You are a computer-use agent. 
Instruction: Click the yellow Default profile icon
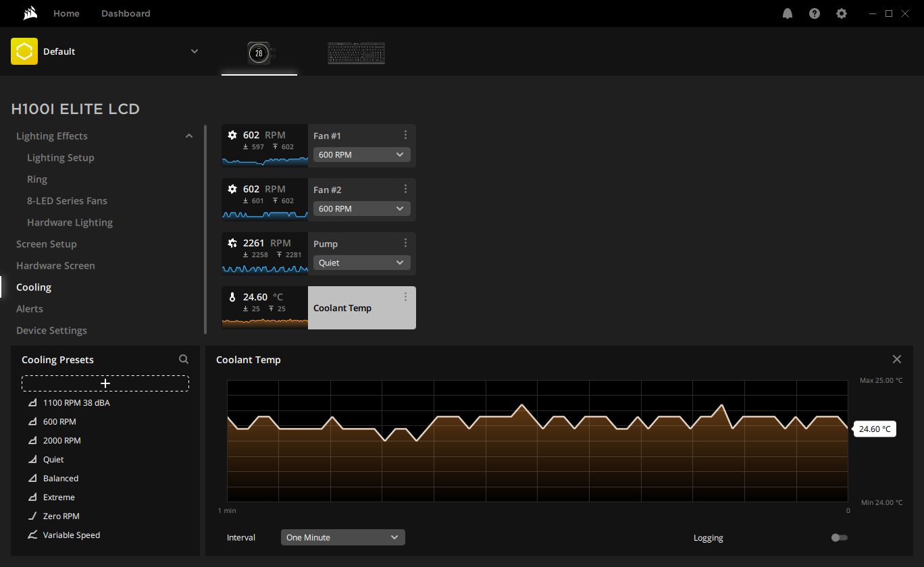tap(24, 51)
